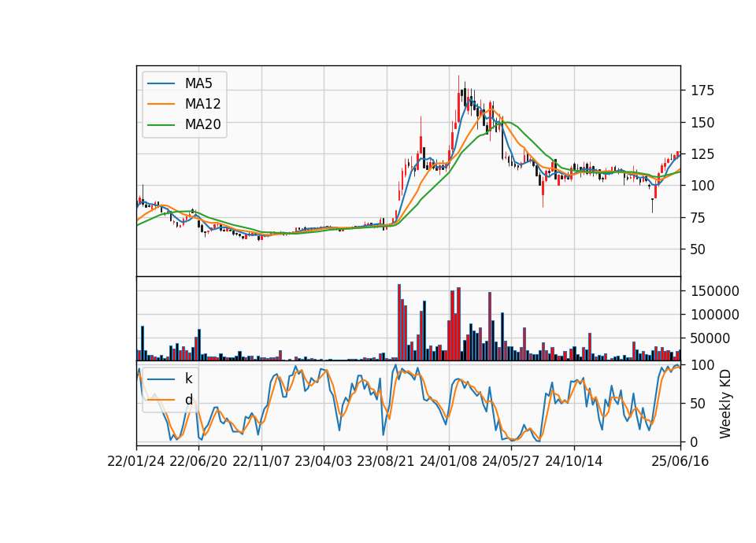Click the price axis label 75

(699, 218)
